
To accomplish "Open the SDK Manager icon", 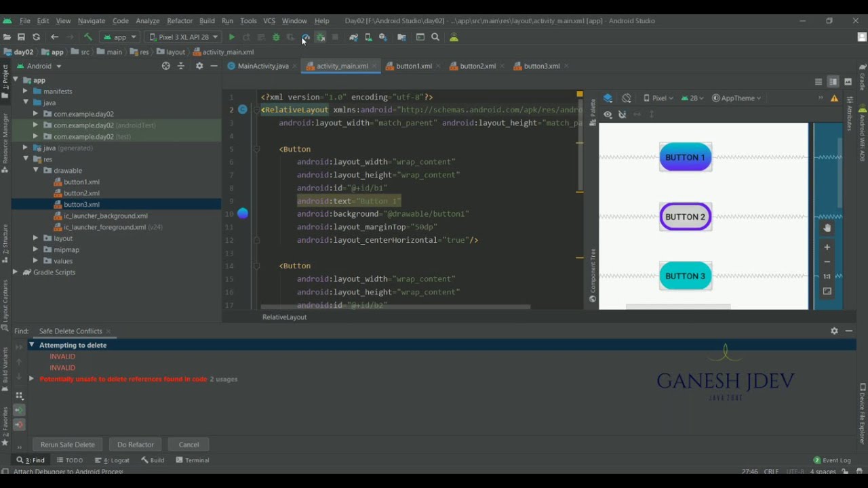I will point(383,37).
